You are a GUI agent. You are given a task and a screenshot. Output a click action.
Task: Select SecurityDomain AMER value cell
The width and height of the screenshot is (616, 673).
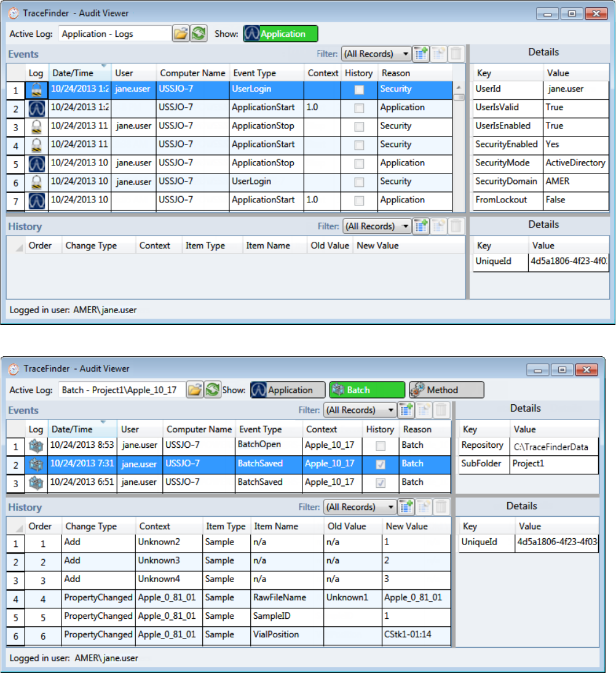[575, 181]
